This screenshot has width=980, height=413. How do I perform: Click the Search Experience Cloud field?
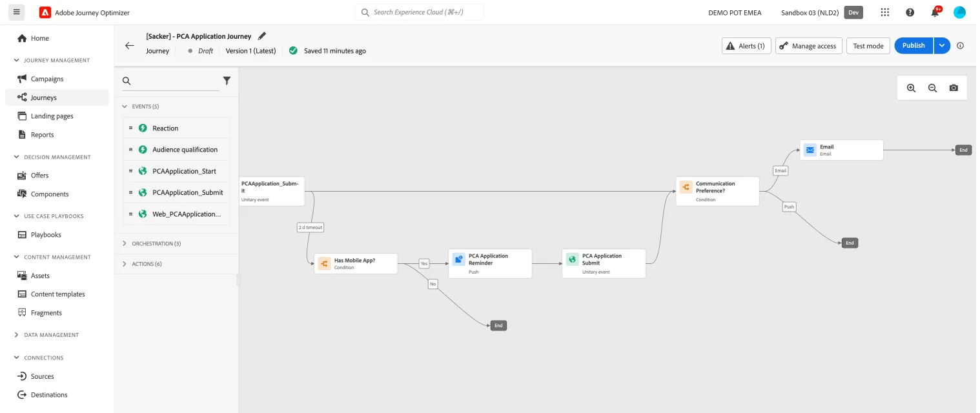(420, 12)
